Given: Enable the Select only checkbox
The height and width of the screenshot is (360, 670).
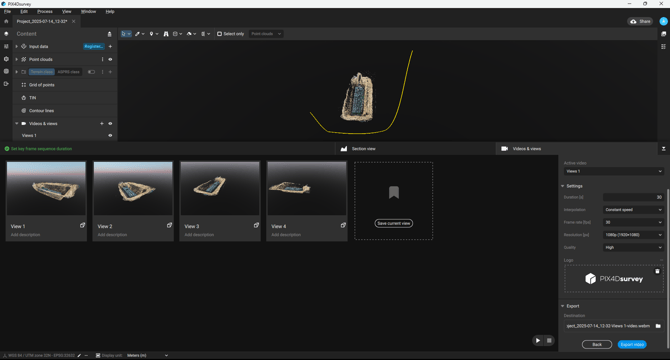Looking at the screenshot, I should [x=219, y=34].
